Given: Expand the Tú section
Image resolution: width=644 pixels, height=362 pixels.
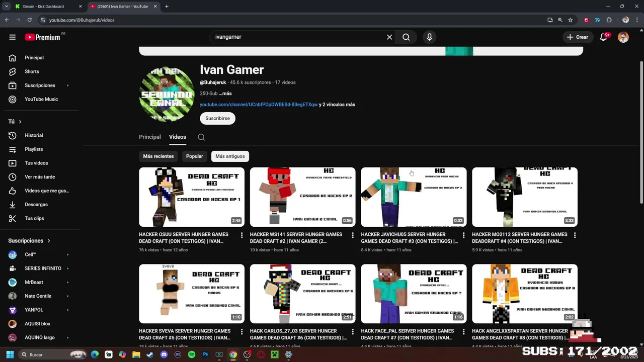Looking at the screenshot, I should tap(15, 122).
